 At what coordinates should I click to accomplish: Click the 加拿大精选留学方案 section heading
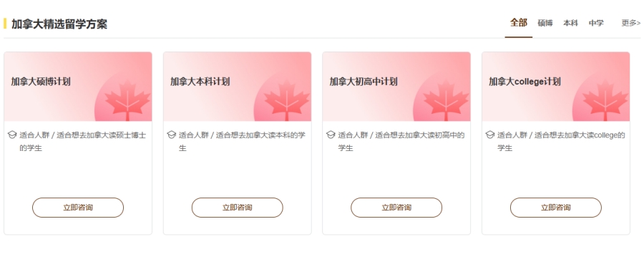point(59,24)
